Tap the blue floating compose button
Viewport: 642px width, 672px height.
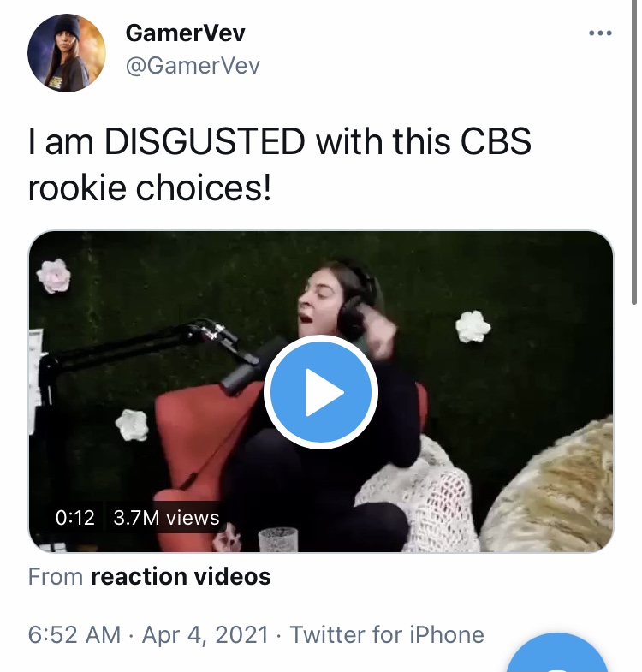pos(557,652)
